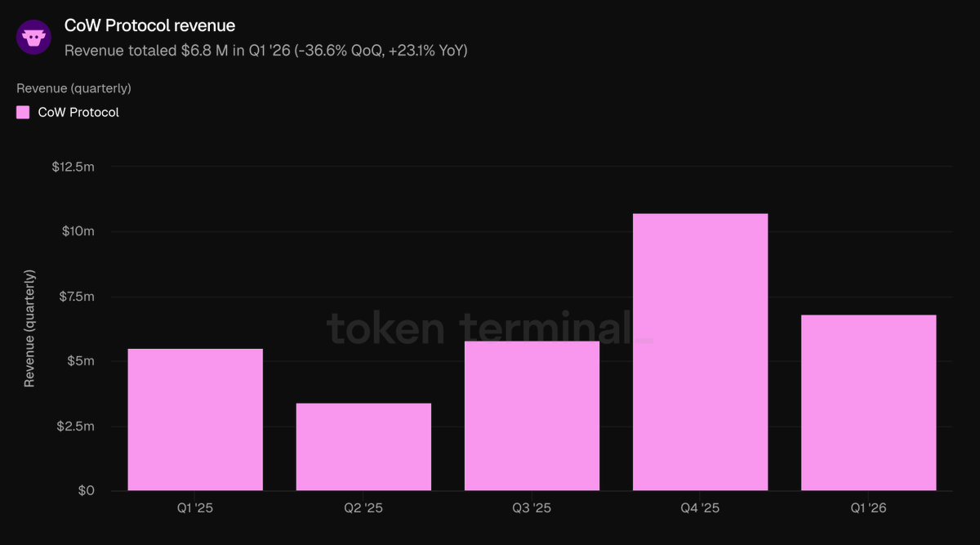Click the Q2 '25 axis label
The width and height of the screenshot is (980, 545).
(363, 508)
